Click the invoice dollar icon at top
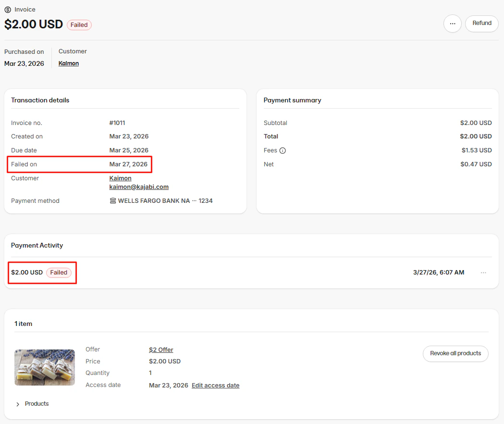The height and width of the screenshot is (424, 504). point(8,10)
